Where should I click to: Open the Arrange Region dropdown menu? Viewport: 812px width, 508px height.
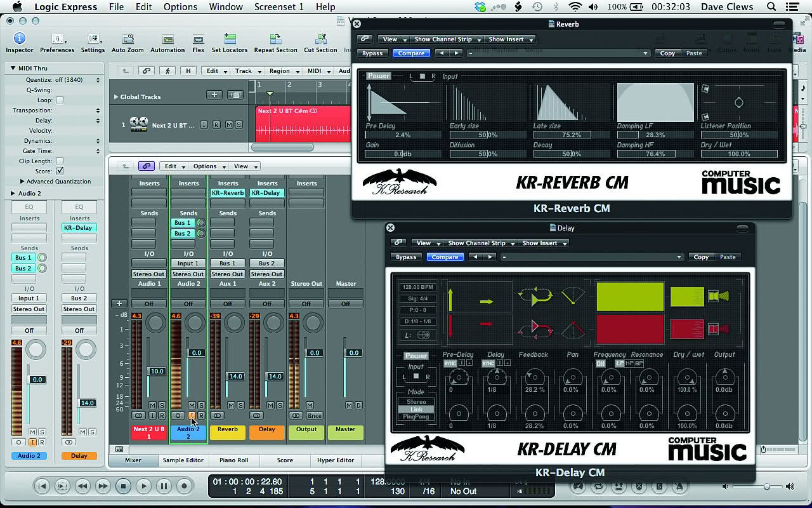283,71
